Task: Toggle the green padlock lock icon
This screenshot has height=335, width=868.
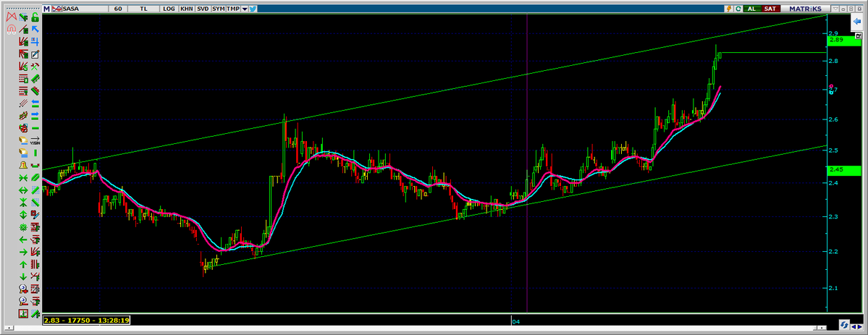Action: tap(35, 17)
